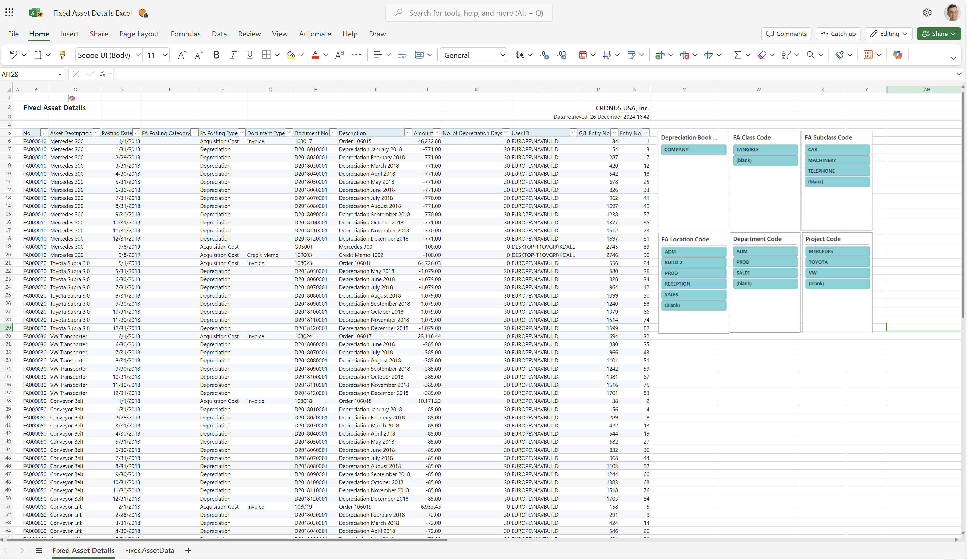Launch Copilot from the ribbon
This screenshot has width=967, height=560.
pos(898,54)
